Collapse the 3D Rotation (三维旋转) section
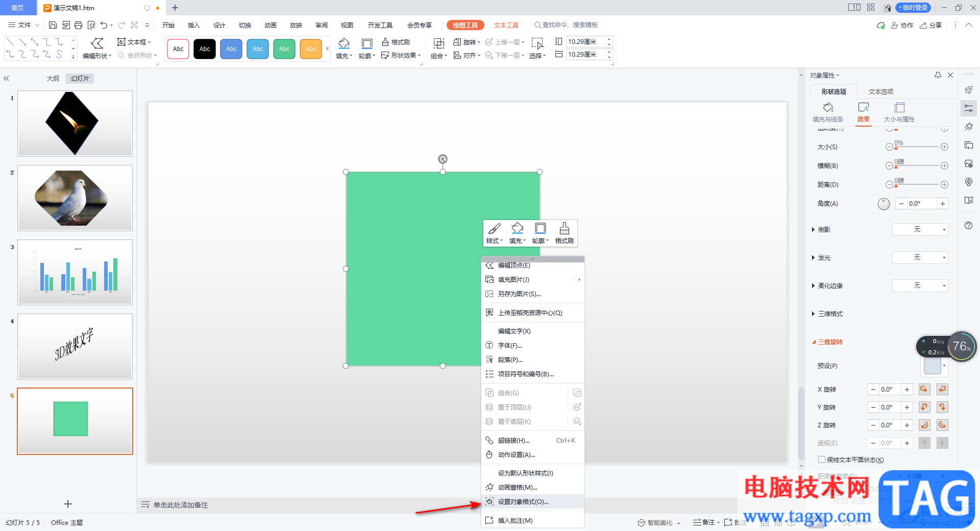Viewport: 980px width, 531px height. pos(814,342)
